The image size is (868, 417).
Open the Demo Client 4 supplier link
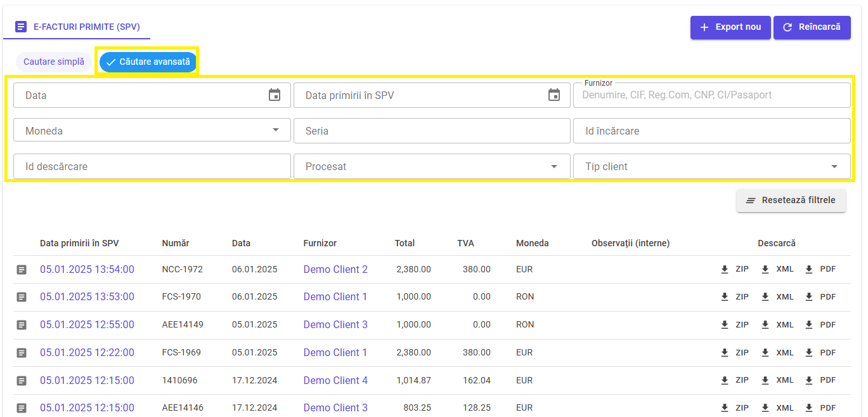(335, 381)
